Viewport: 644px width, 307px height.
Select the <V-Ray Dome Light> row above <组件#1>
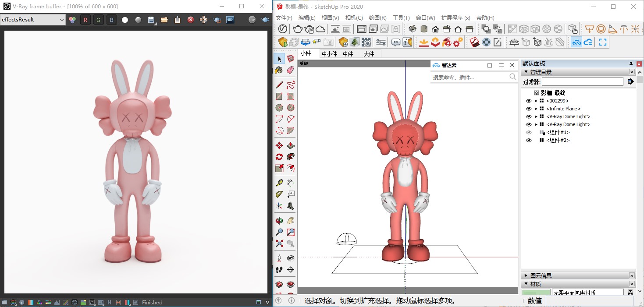[568, 124]
